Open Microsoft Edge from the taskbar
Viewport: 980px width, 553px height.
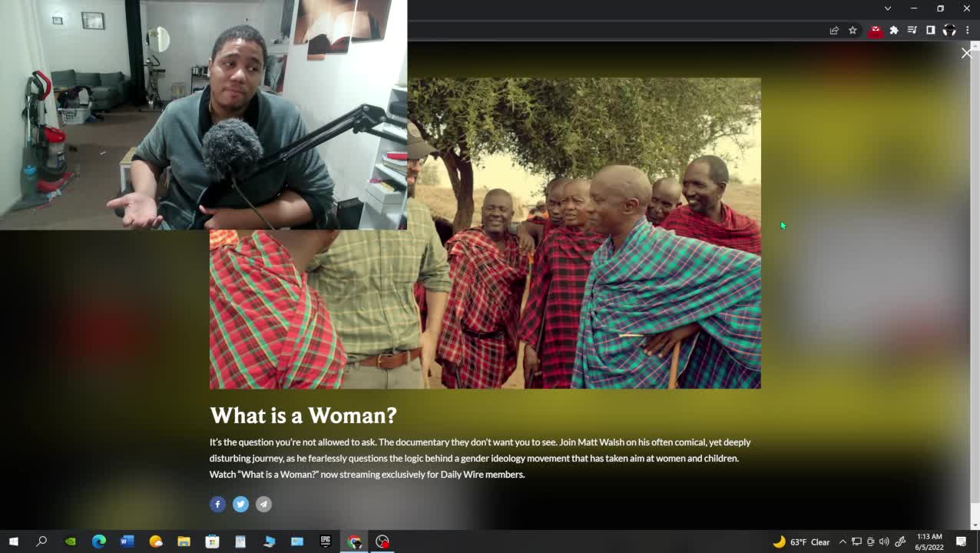99,541
